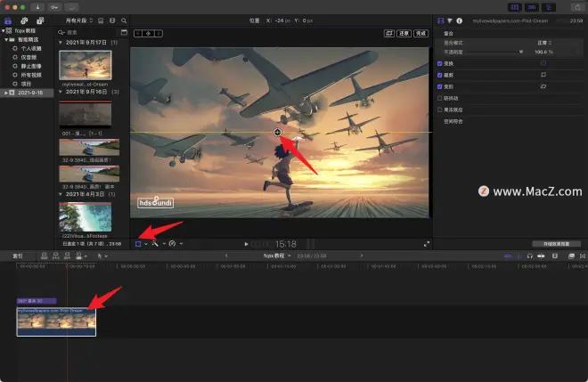
Task: Switch to the color inspector tab
Action: [x=450, y=20]
